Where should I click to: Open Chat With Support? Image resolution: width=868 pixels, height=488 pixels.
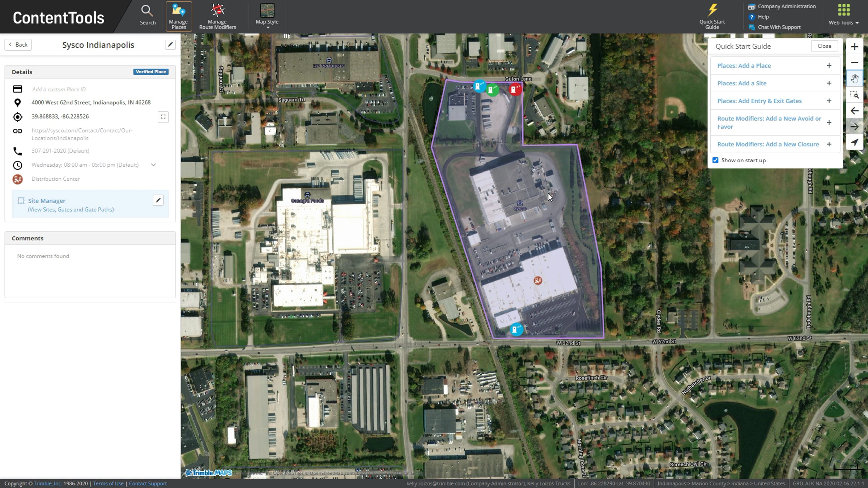point(779,27)
